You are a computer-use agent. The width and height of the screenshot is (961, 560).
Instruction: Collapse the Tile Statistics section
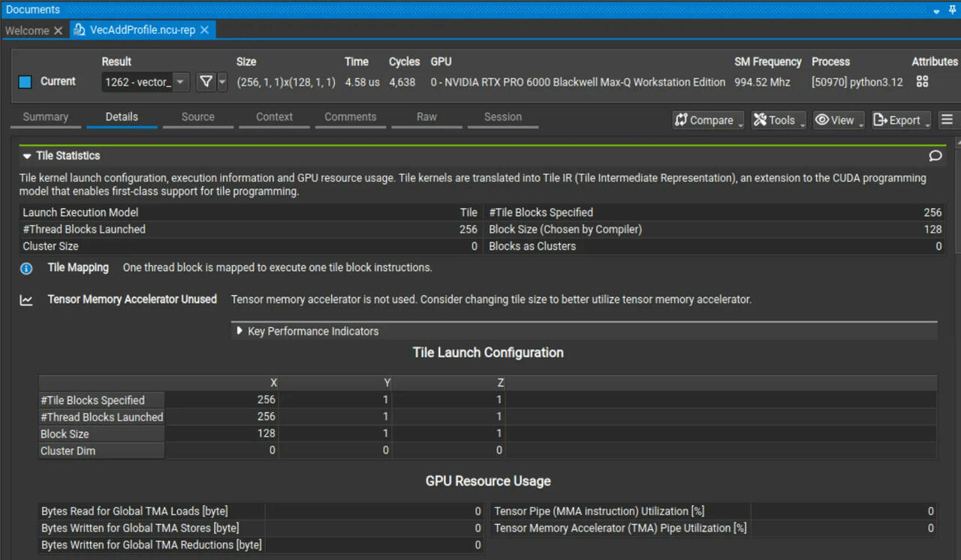(27, 156)
